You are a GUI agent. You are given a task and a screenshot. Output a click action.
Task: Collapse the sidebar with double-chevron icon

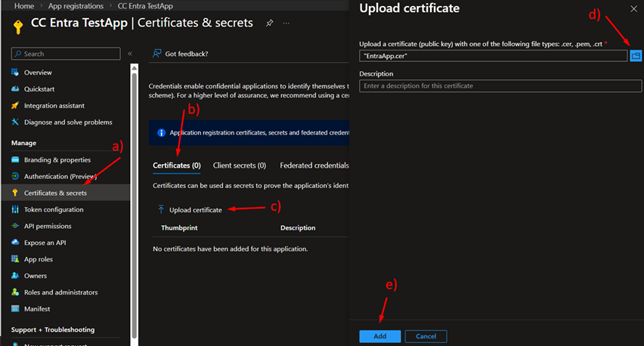pos(130,54)
